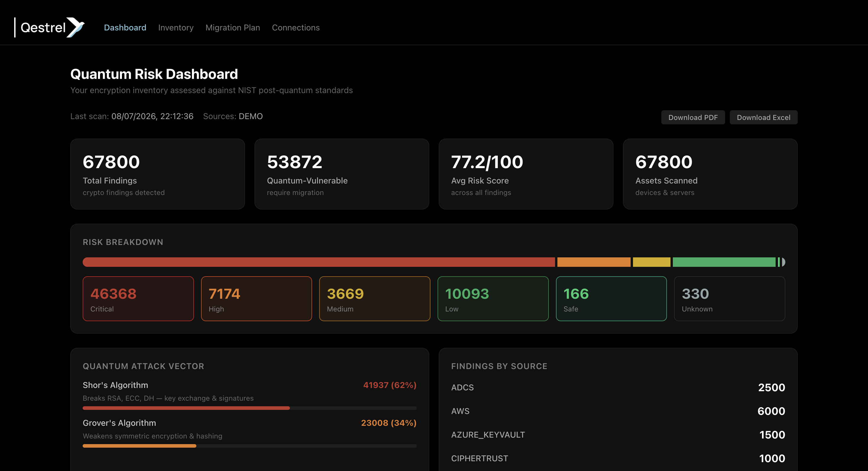Image resolution: width=868 pixels, height=471 pixels.
Task: Choose the Medium risk box 3669
Action: tap(375, 299)
